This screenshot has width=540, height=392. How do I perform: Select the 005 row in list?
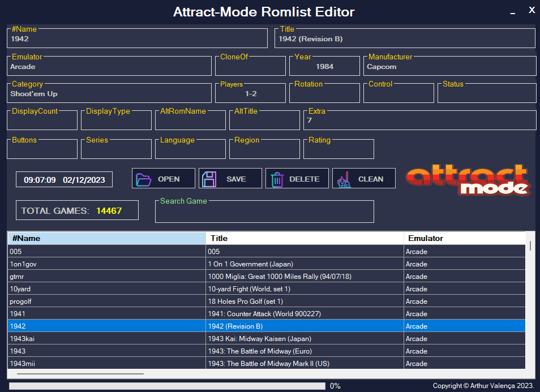coord(267,252)
